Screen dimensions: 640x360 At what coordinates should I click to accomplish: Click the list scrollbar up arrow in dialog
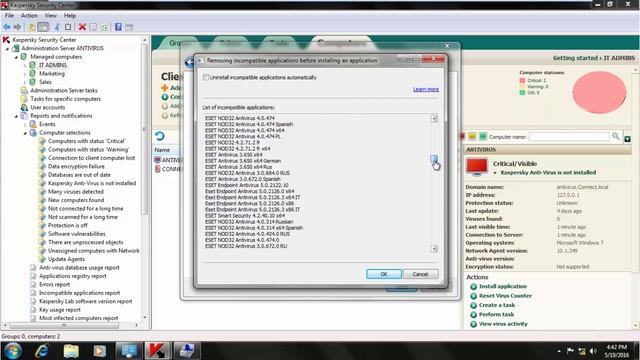click(434, 118)
